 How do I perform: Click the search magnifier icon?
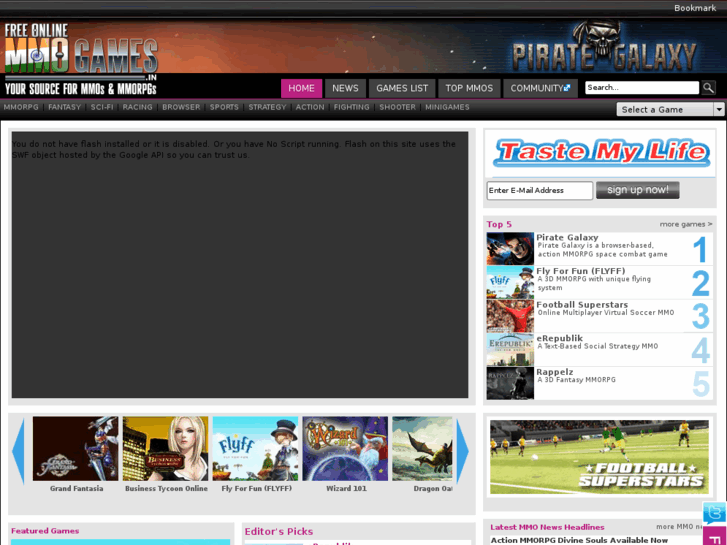tap(708, 88)
